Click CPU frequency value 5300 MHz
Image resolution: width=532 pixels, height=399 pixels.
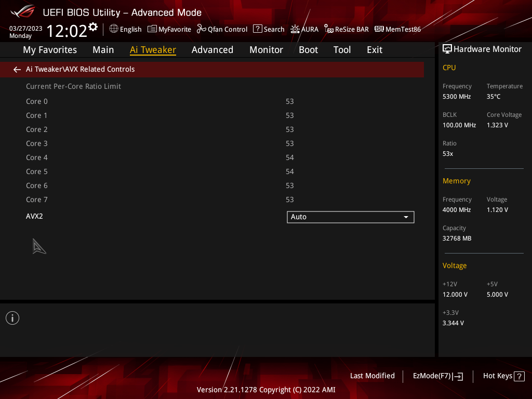pyautogui.click(x=457, y=97)
